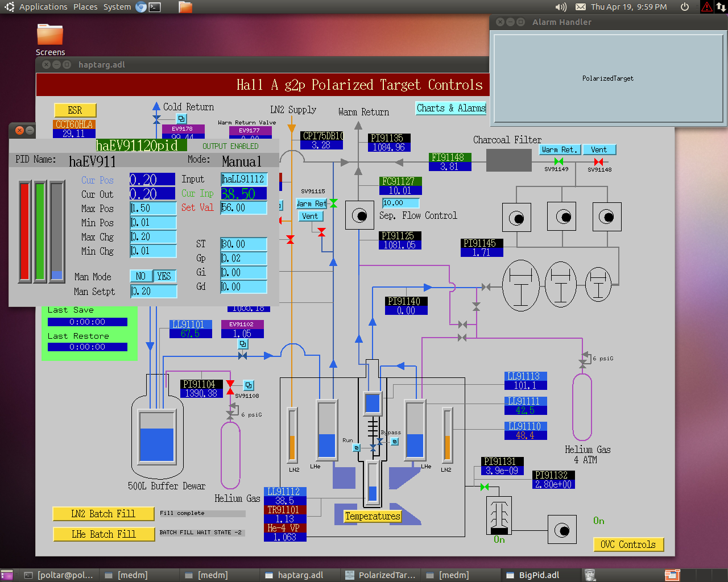Click the Min Chg input field
This screenshot has width=728, height=582.
click(x=153, y=251)
